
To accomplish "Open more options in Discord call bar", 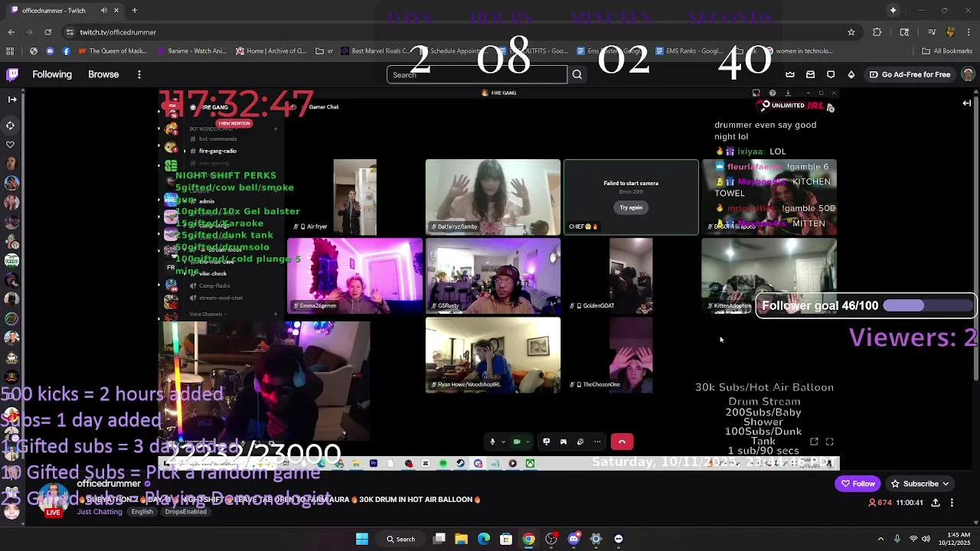I will [x=597, y=442].
